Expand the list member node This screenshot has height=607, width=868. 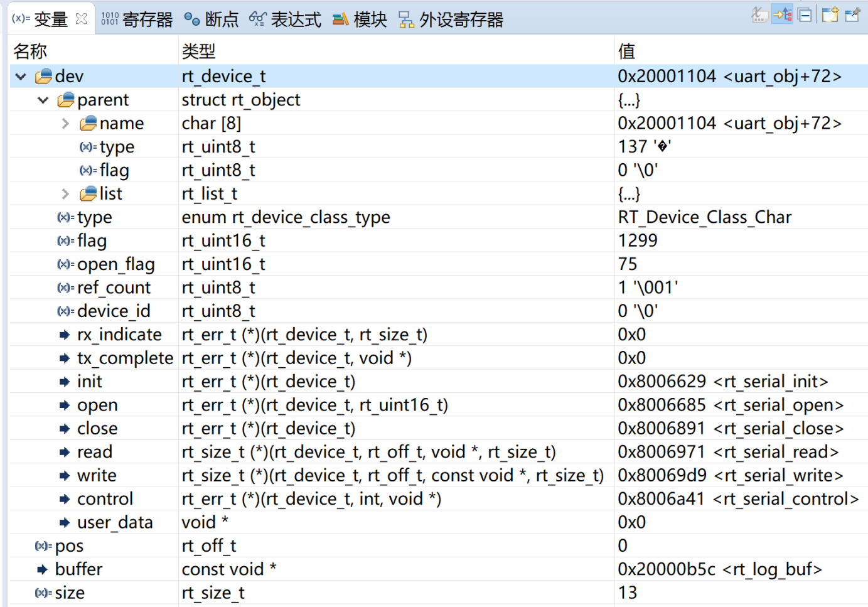point(65,193)
